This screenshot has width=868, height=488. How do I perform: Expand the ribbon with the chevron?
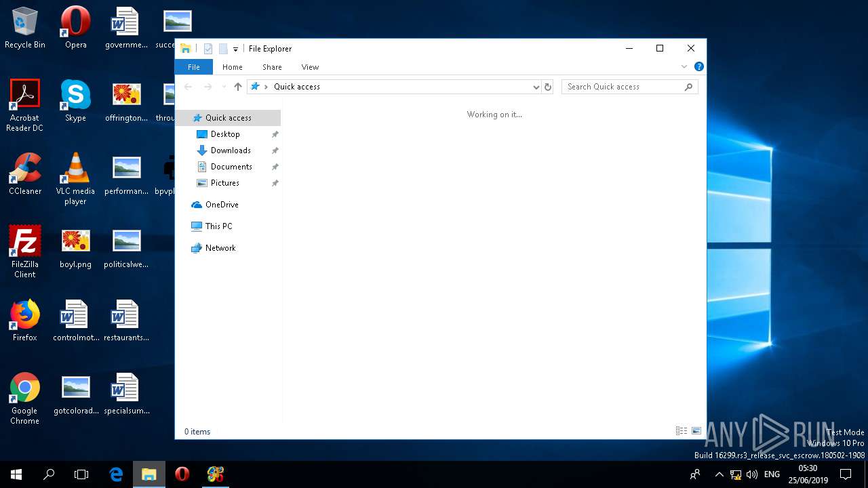tap(684, 66)
